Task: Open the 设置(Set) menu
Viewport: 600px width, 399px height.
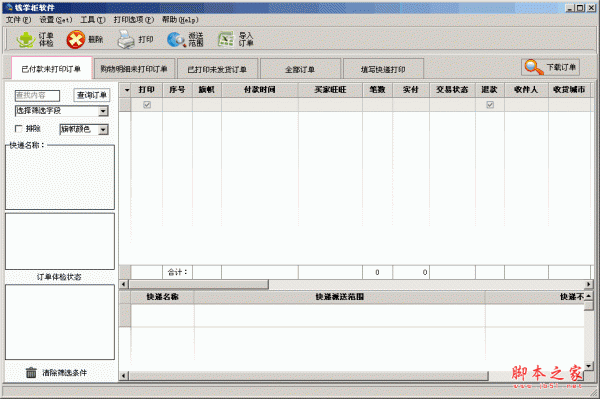Action: click(x=56, y=20)
